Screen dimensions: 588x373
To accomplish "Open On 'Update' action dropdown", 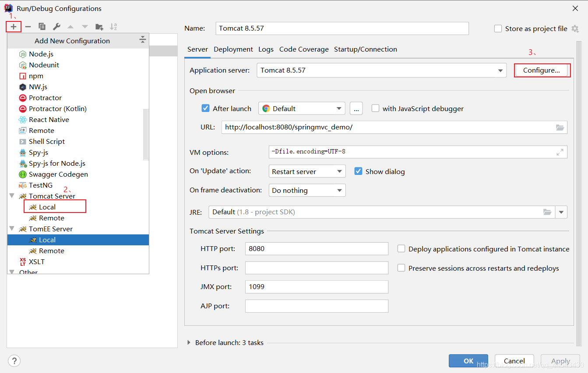I will click(x=307, y=171).
